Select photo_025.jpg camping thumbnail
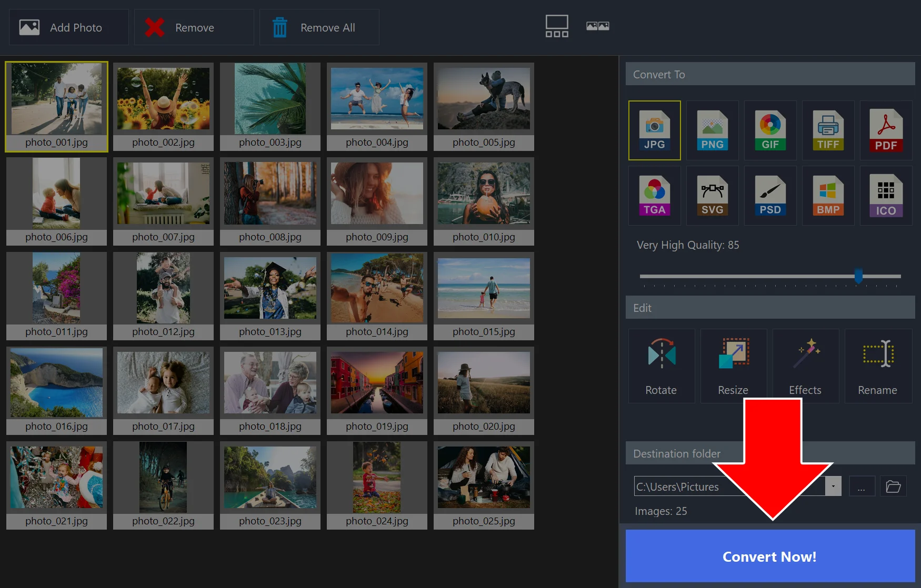Image resolution: width=921 pixels, height=588 pixels. 484,485
